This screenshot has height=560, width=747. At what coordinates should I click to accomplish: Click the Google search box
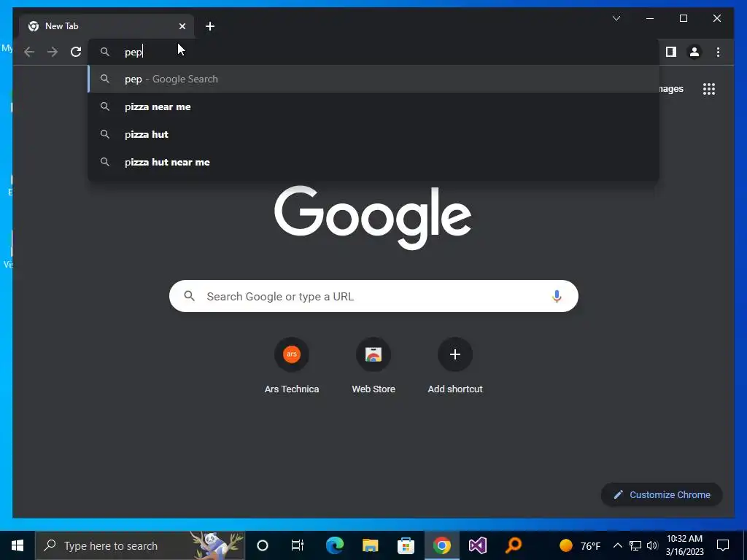click(x=373, y=296)
